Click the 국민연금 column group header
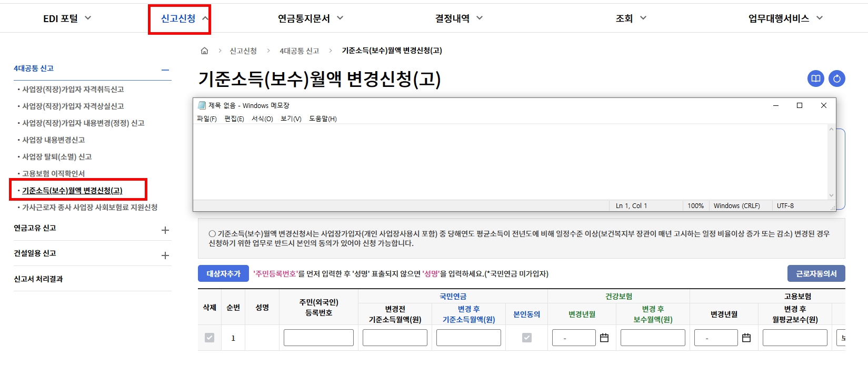Screen dimensions: 868x384 [453, 297]
